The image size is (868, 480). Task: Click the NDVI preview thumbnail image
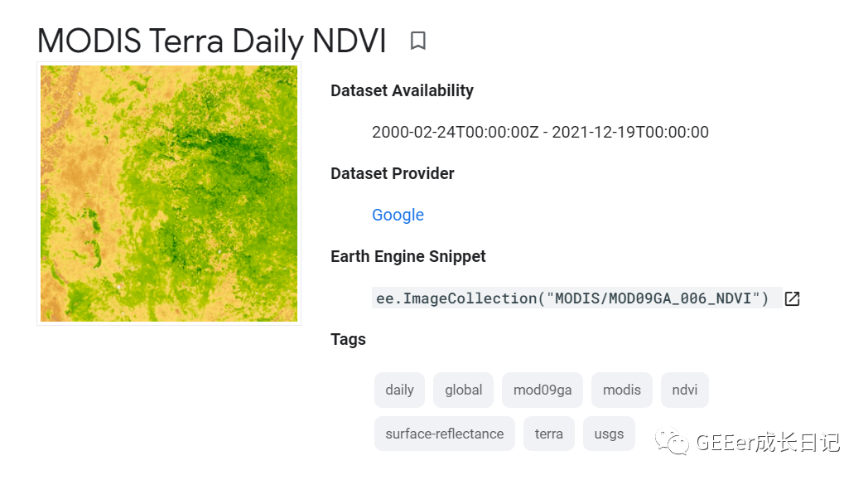168,193
